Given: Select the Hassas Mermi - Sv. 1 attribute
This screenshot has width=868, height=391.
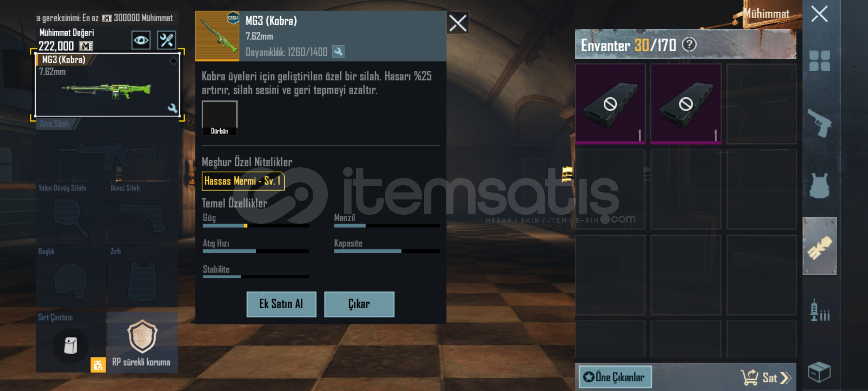Looking at the screenshot, I should tap(243, 181).
